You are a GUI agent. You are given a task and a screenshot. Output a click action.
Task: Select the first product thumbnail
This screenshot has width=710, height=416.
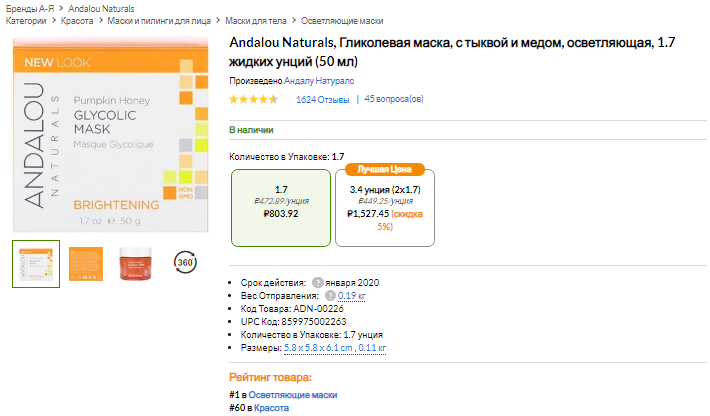click(36, 263)
